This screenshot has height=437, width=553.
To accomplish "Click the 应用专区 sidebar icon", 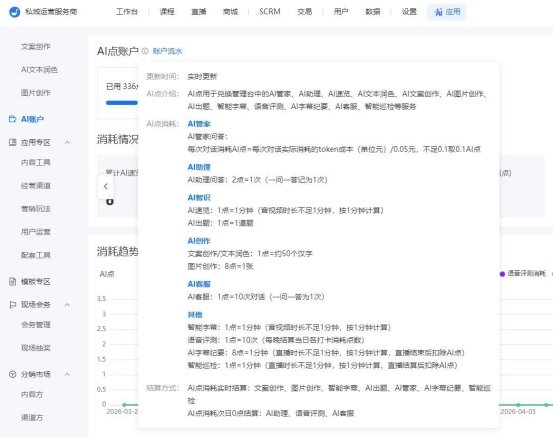I will (12, 142).
